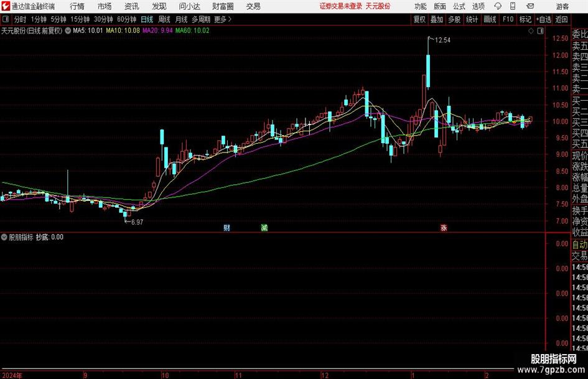Click the 通达信 red lightning logo icon

pyautogui.click(x=6, y=6)
